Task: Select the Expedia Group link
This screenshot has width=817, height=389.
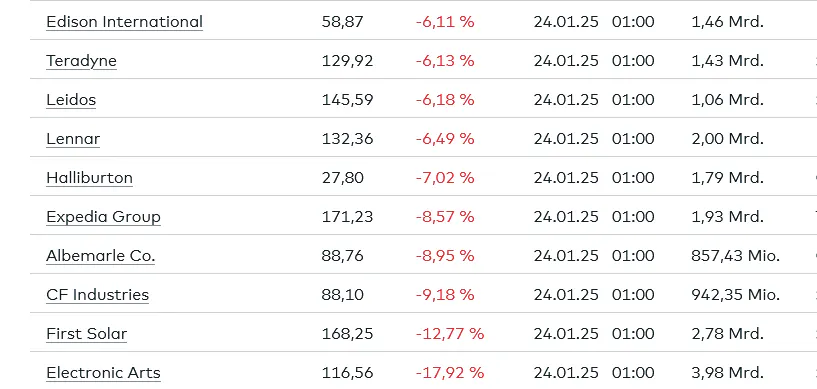Action: [x=103, y=217]
